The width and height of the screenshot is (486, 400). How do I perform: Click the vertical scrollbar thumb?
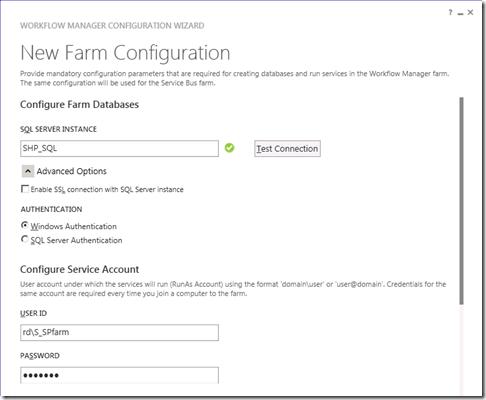(x=461, y=201)
